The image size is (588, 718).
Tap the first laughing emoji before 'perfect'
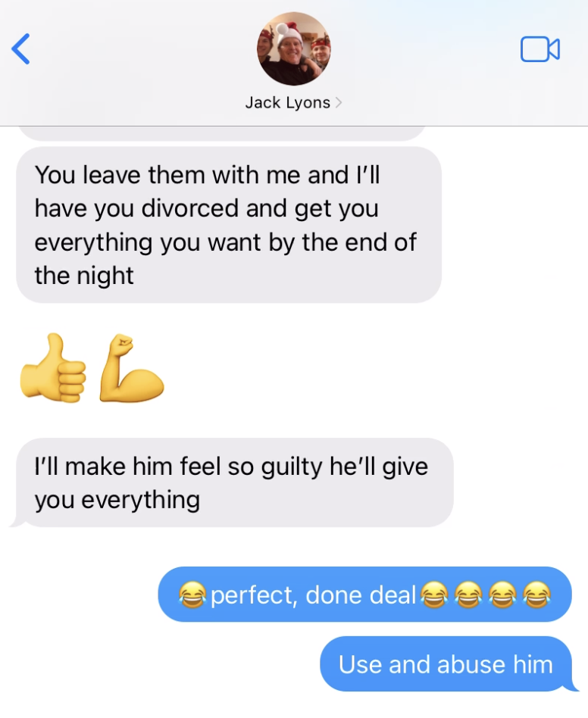(192, 595)
